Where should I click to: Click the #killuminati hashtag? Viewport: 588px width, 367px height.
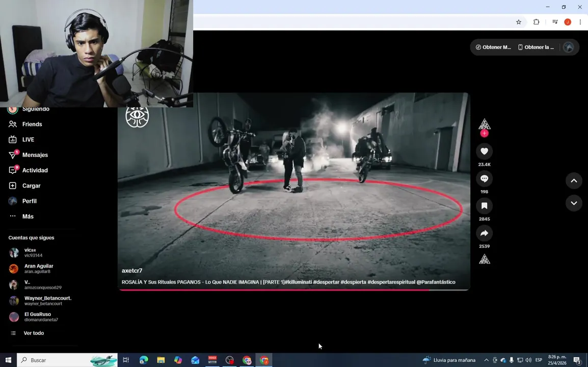[298, 282]
